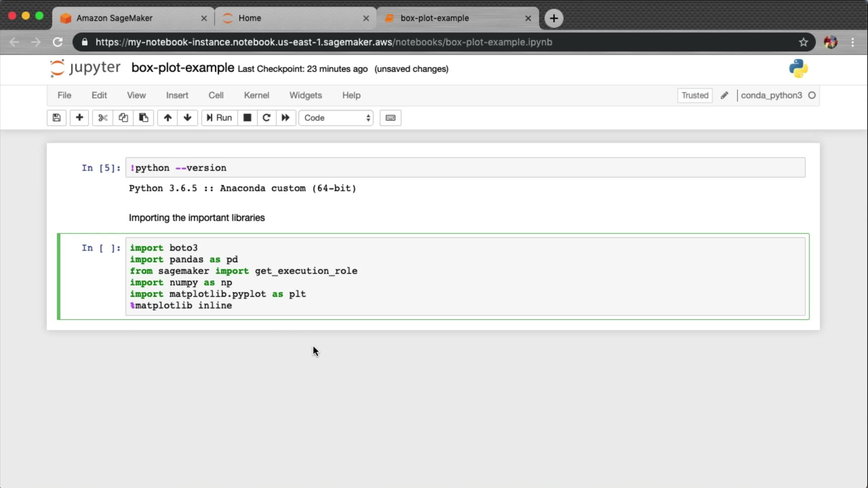The width and height of the screenshot is (868, 488).
Task: Restart kernel and run all cells icon
Action: pyautogui.click(x=285, y=118)
